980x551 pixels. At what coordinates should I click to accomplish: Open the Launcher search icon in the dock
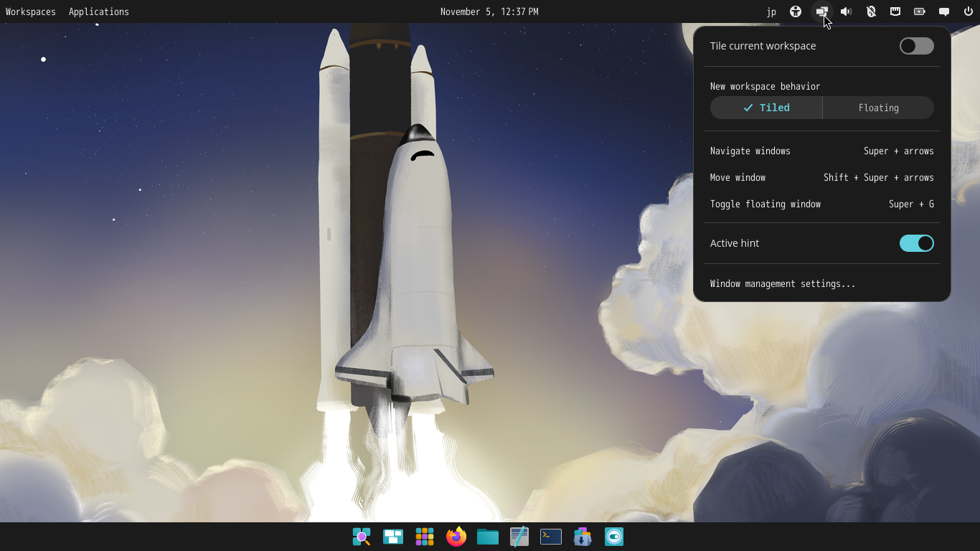tap(362, 537)
